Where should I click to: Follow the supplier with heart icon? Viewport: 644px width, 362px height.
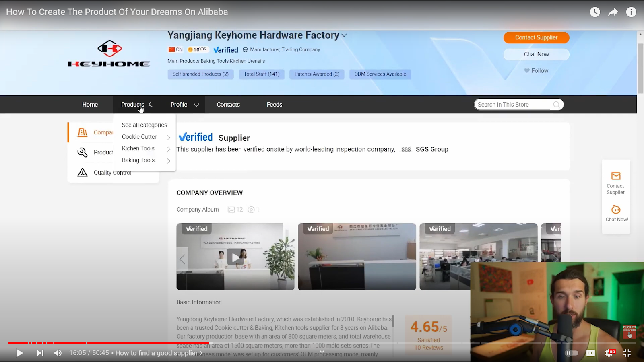tap(536, 70)
